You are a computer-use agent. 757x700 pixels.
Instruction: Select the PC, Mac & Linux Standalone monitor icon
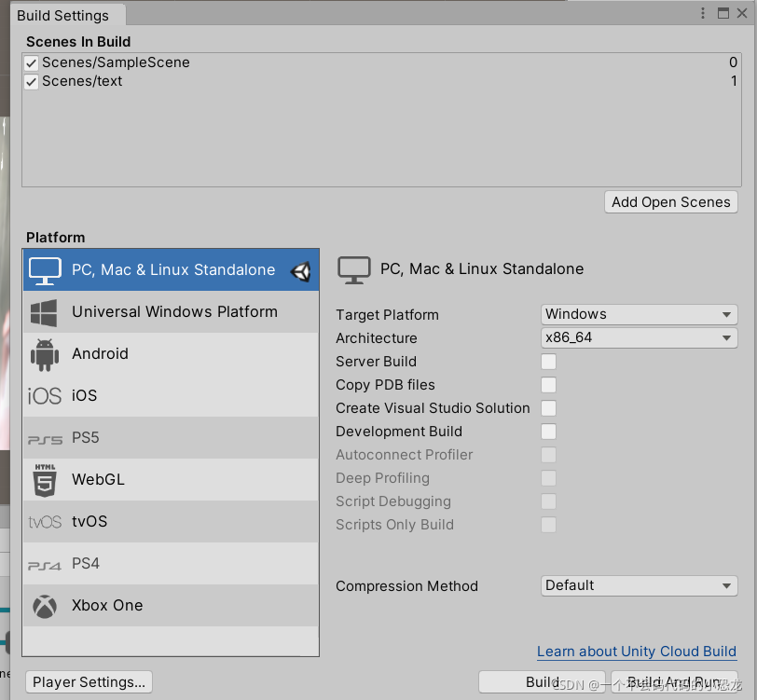45,271
